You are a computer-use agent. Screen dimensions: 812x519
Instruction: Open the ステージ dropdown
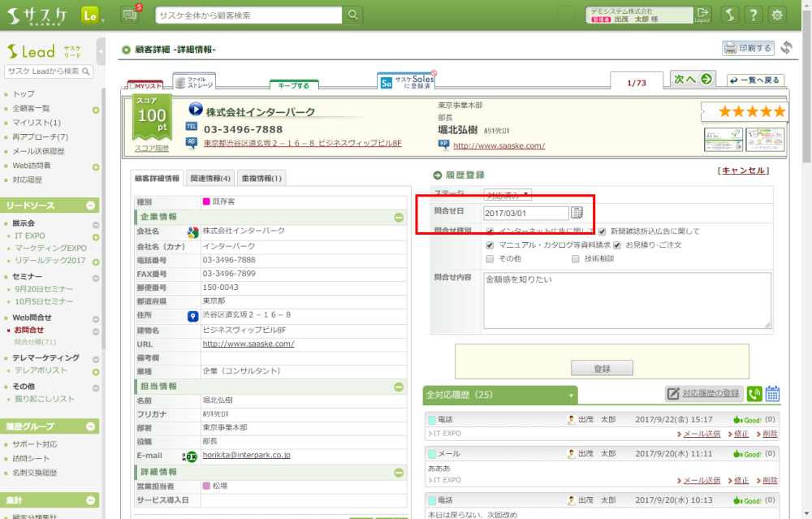(508, 195)
